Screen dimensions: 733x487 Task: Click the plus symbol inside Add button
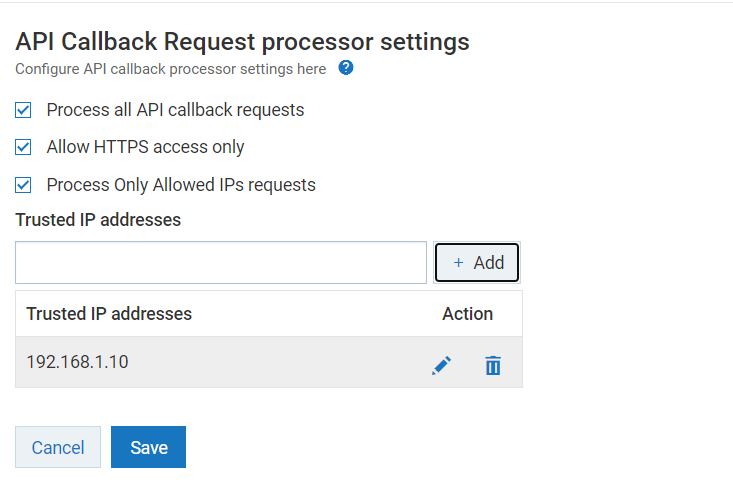click(x=458, y=263)
